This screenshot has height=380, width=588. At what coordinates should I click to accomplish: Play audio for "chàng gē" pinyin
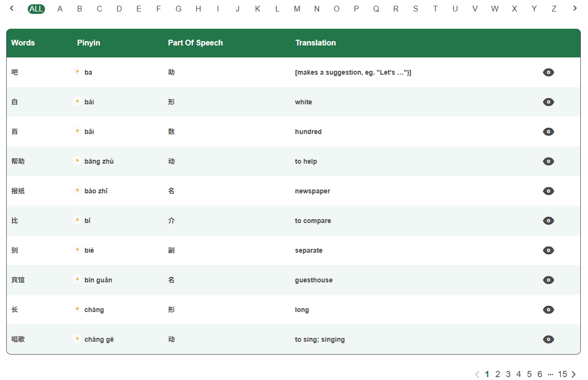[x=77, y=339]
